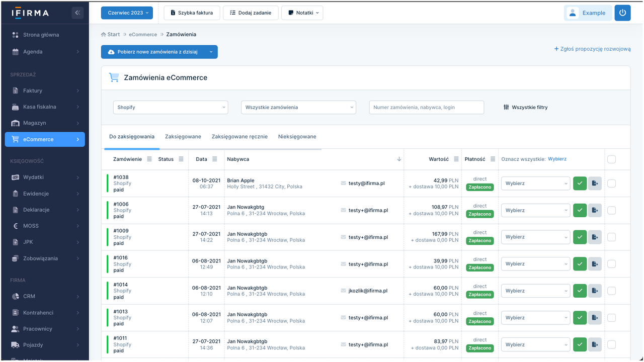Open the Wszystkie zamówienia filter dropdown
The image size is (644, 362).
point(298,108)
